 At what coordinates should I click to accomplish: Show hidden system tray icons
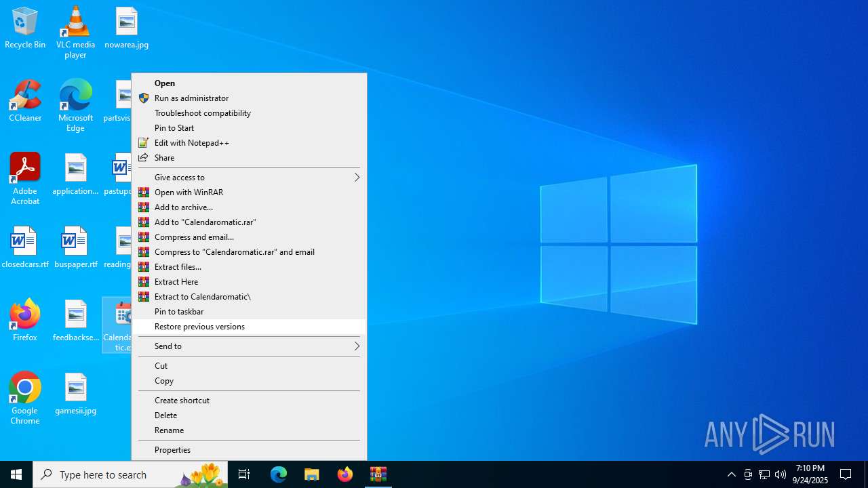(x=732, y=474)
